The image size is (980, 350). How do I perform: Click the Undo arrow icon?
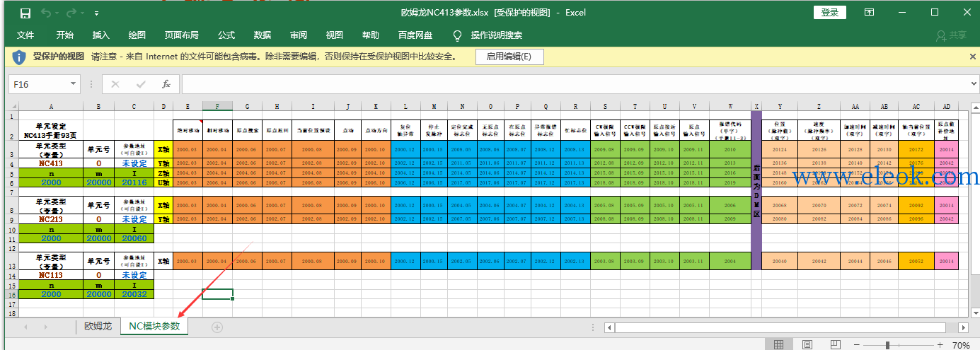[x=46, y=13]
